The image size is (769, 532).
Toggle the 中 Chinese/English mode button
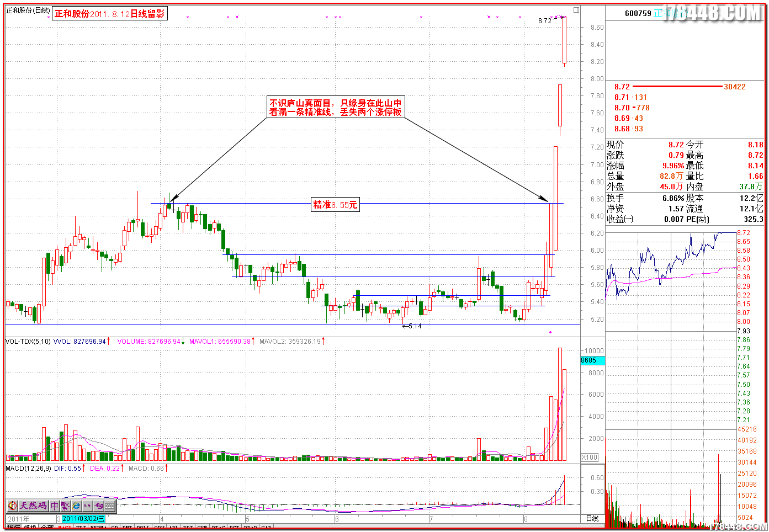coord(55,506)
